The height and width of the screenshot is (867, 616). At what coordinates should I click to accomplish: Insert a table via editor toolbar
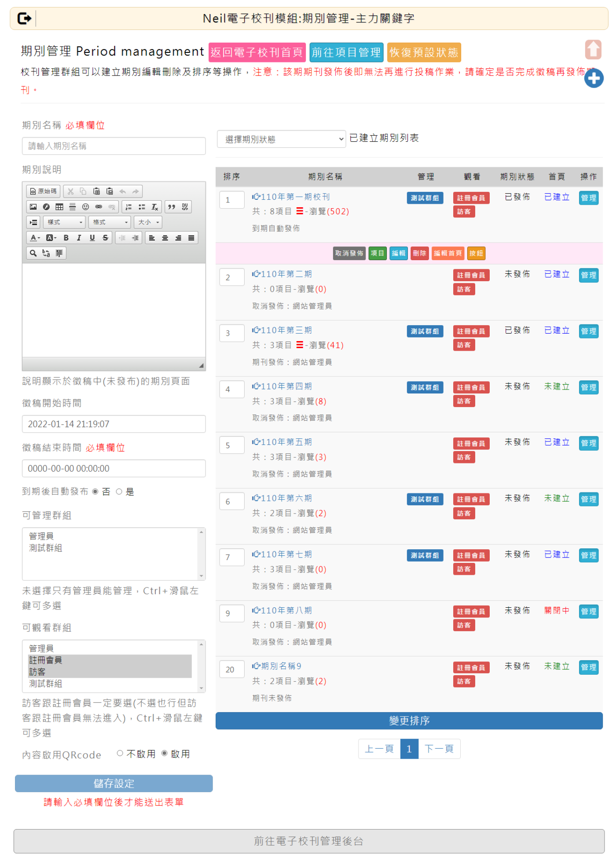tap(59, 207)
